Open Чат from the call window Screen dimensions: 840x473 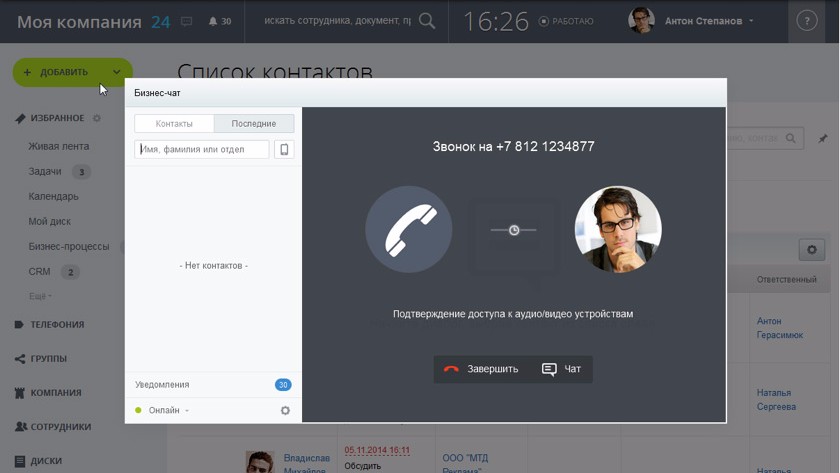(x=561, y=369)
